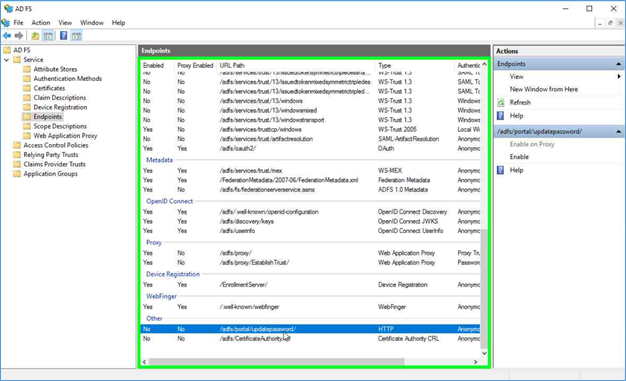
Task: Click the Attribute Stores folder icon
Action: [x=27, y=69]
